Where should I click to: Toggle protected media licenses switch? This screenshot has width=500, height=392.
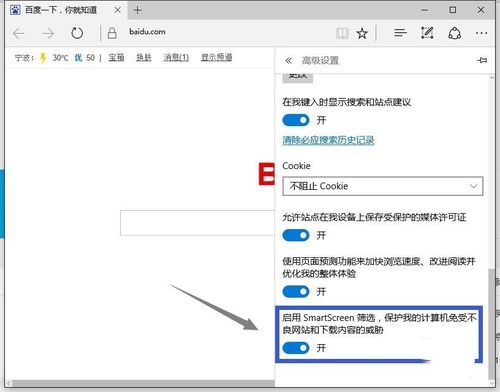[296, 235]
